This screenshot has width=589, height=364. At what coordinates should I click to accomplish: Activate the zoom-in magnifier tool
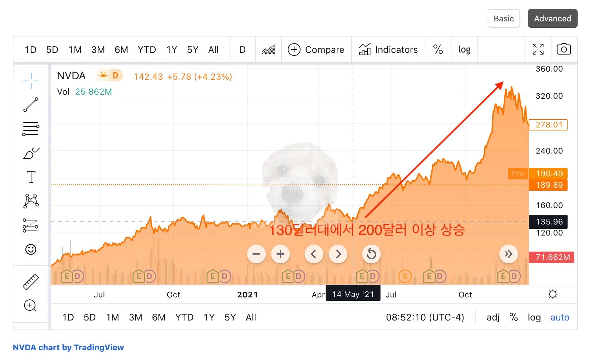pyautogui.click(x=30, y=306)
